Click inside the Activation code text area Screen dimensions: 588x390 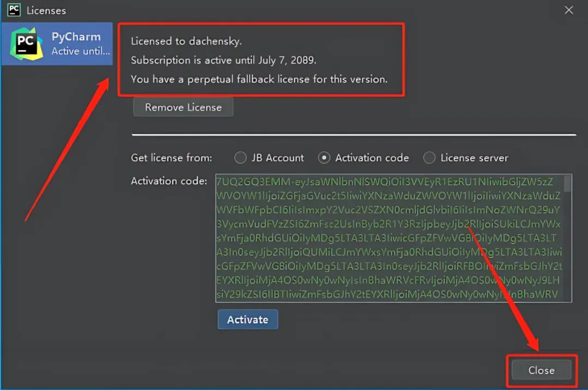click(394, 238)
